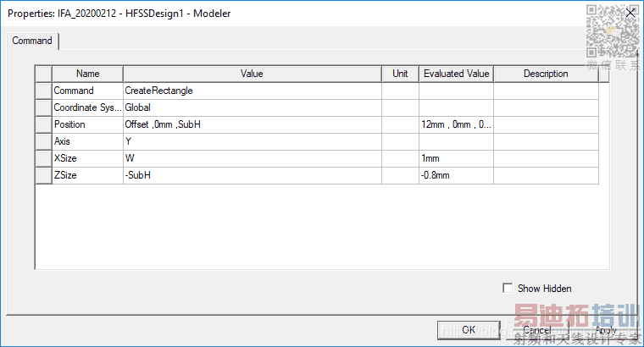Edit the XSize value W
Screen dimensions: 644x347
pos(252,158)
